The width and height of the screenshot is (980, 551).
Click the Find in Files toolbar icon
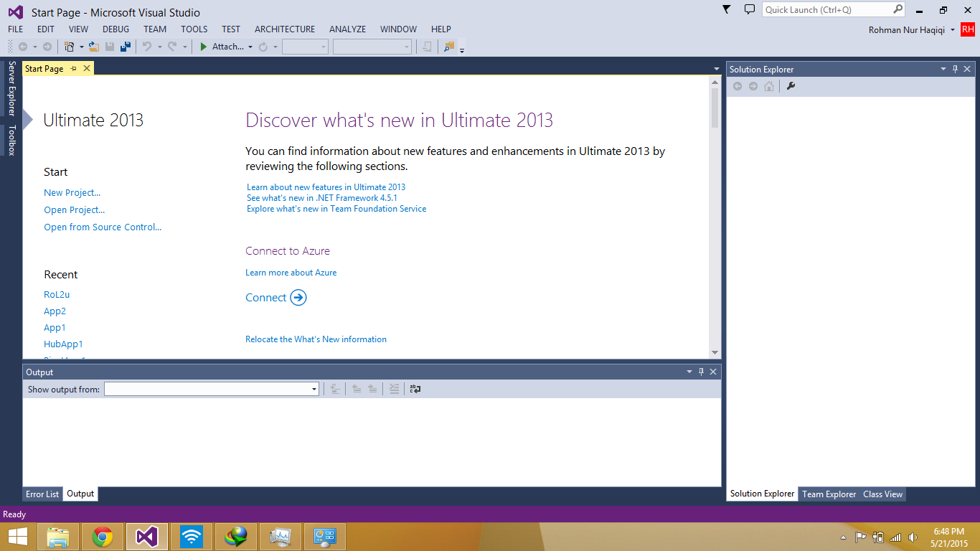pyautogui.click(x=449, y=47)
